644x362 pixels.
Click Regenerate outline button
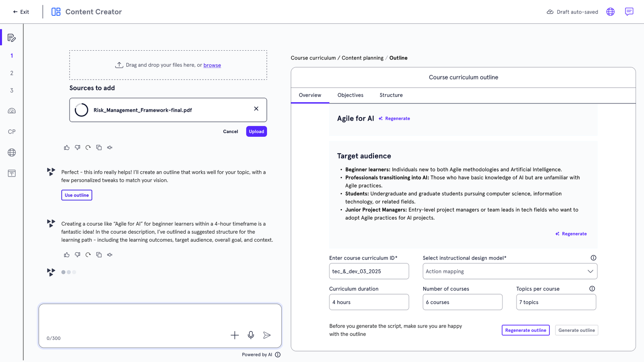(x=526, y=330)
